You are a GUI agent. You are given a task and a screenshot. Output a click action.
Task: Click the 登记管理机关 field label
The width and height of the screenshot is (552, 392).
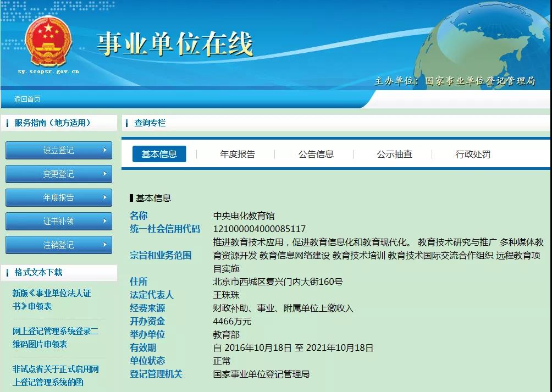click(156, 374)
